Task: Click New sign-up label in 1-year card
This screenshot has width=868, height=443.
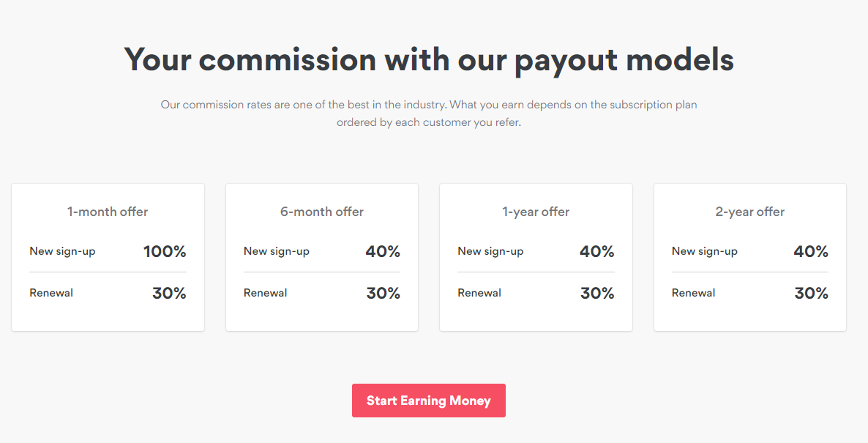Action: pos(490,251)
